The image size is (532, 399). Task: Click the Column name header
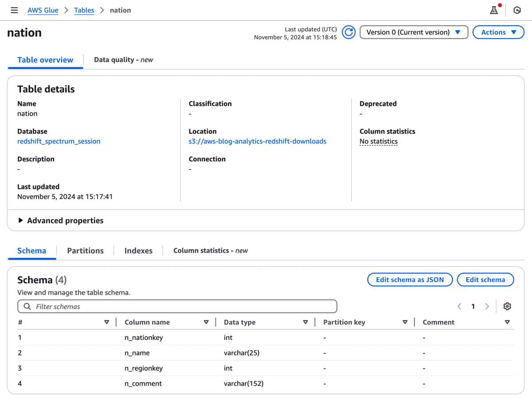coord(147,322)
